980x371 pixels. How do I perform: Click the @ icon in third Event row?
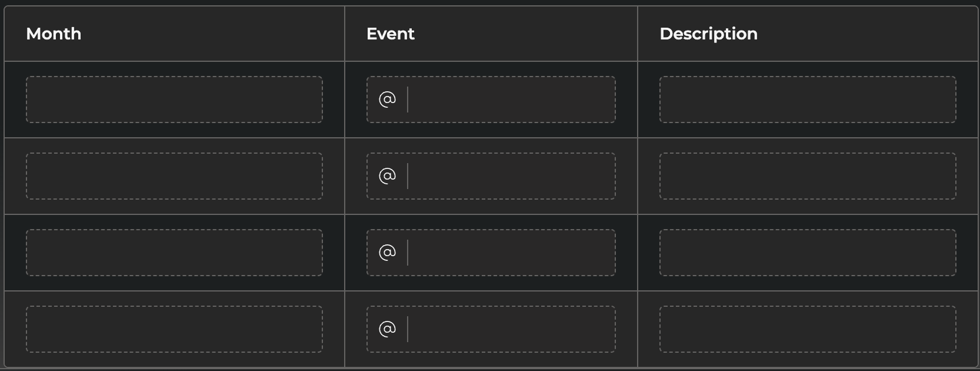[387, 252]
